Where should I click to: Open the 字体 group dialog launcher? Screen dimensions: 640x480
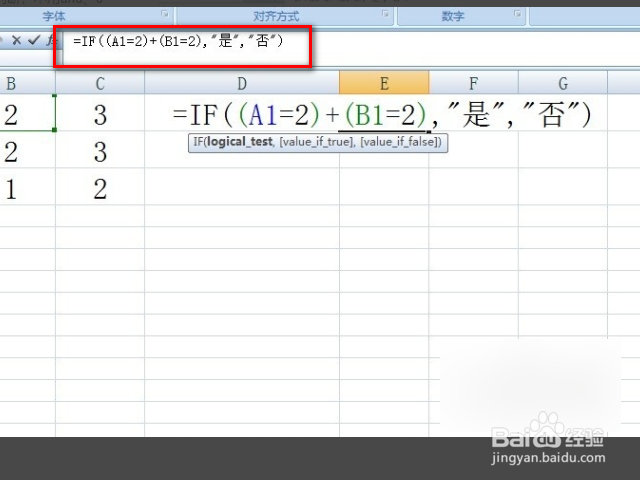tap(165, 14)
